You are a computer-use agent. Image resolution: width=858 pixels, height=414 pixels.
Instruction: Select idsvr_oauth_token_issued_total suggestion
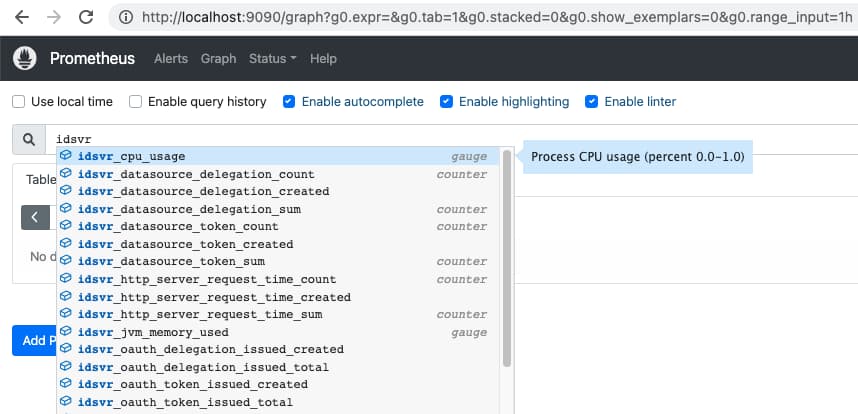click(278, 402)
